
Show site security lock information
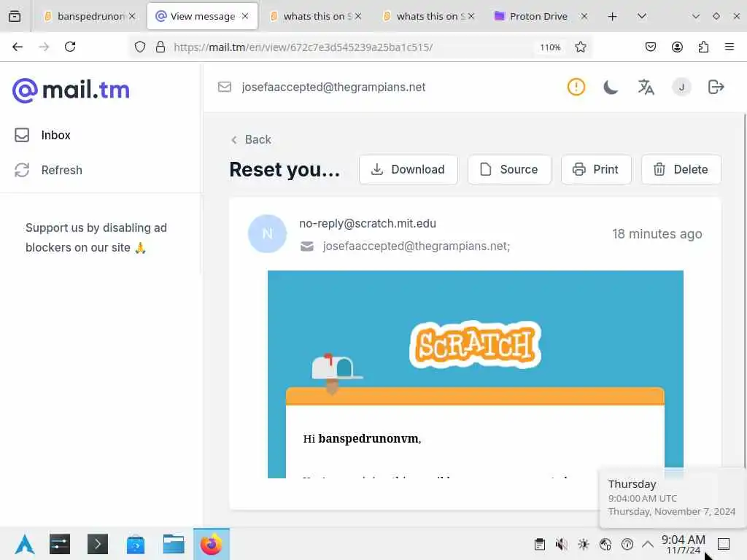[160, 47]
